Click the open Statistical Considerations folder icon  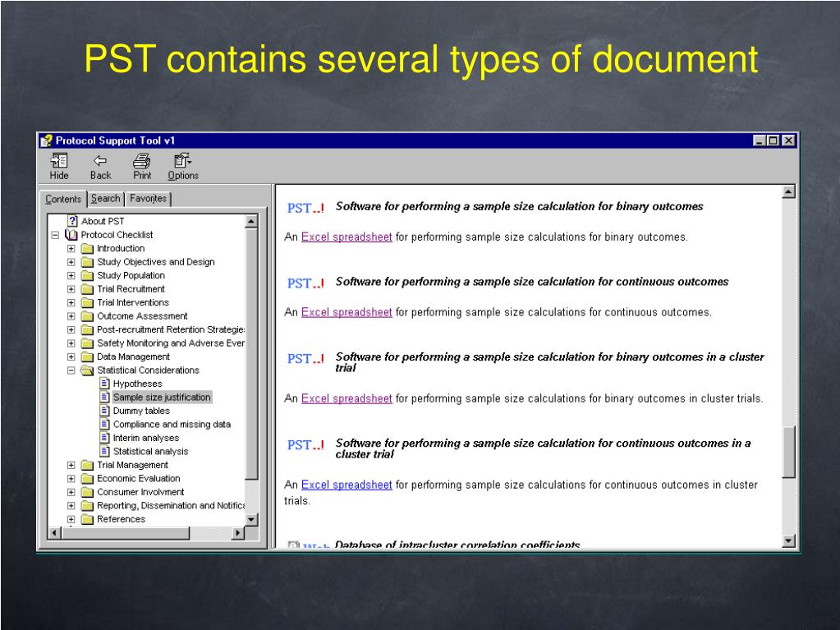pyautogui.click(x=87, y=370)
